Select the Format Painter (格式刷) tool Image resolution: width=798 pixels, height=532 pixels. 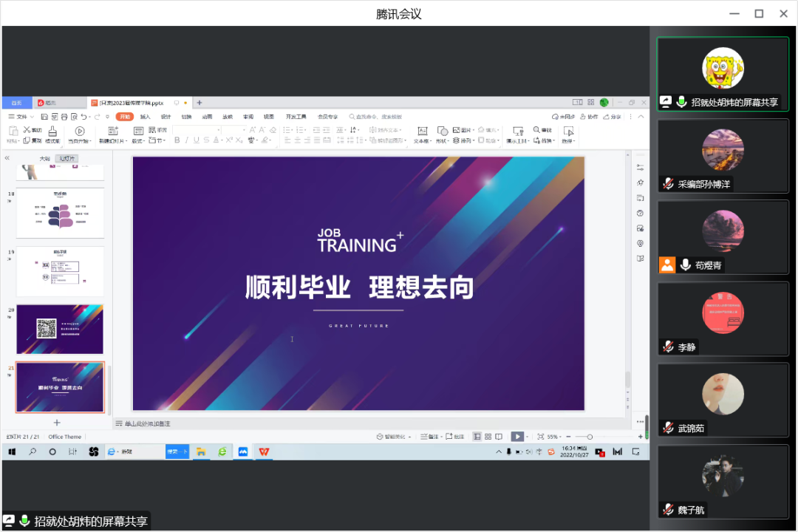pyautogui.click(x=52, y=133)
